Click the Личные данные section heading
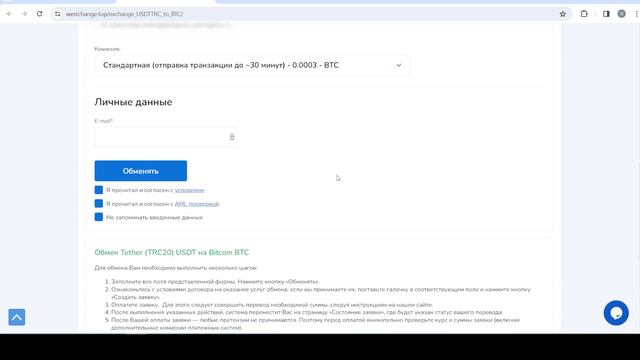 tap(133, 102)
